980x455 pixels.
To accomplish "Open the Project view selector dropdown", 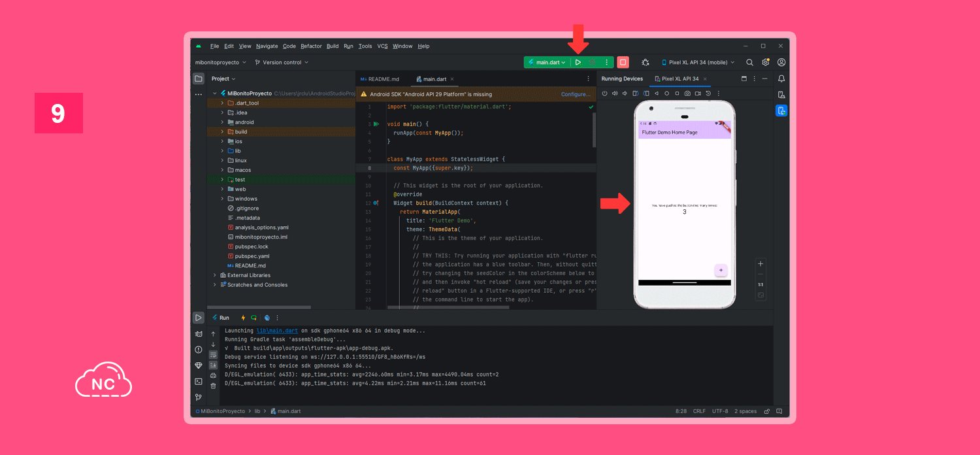I will [223, 78].
